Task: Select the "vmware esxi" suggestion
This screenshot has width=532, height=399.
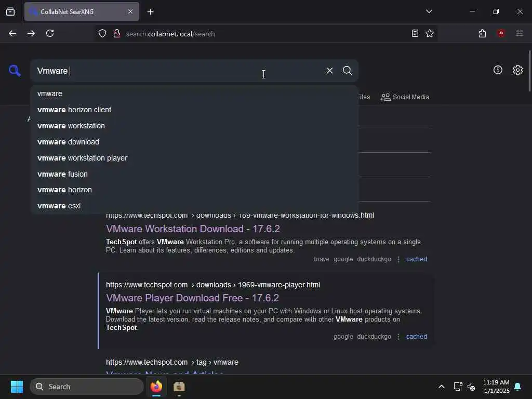Action: pyautogui.click(x=194, y=206)
